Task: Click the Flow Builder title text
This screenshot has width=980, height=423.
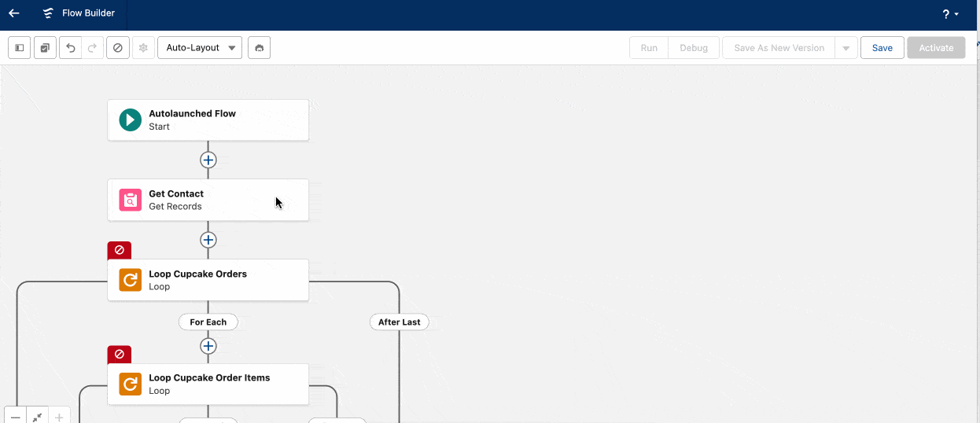Action: click(88, 13)
